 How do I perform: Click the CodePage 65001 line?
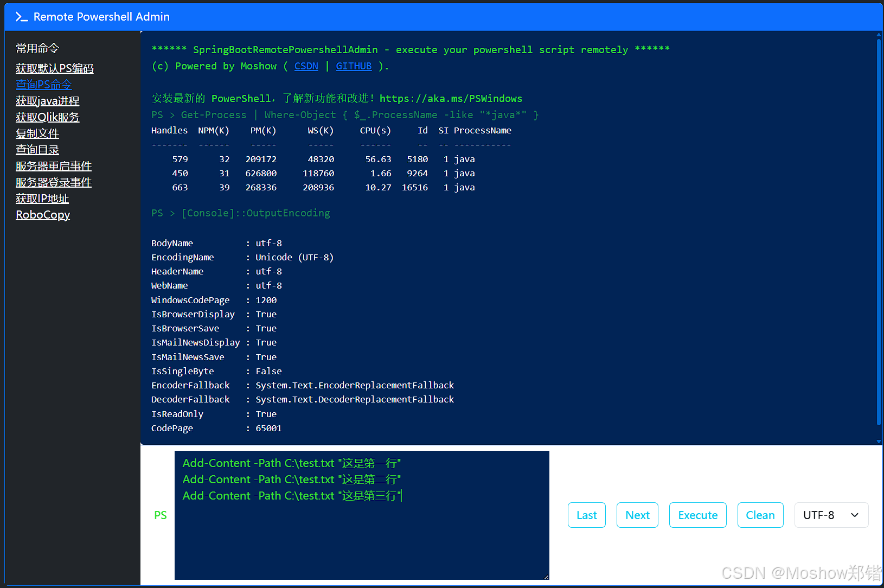(216, 428)
